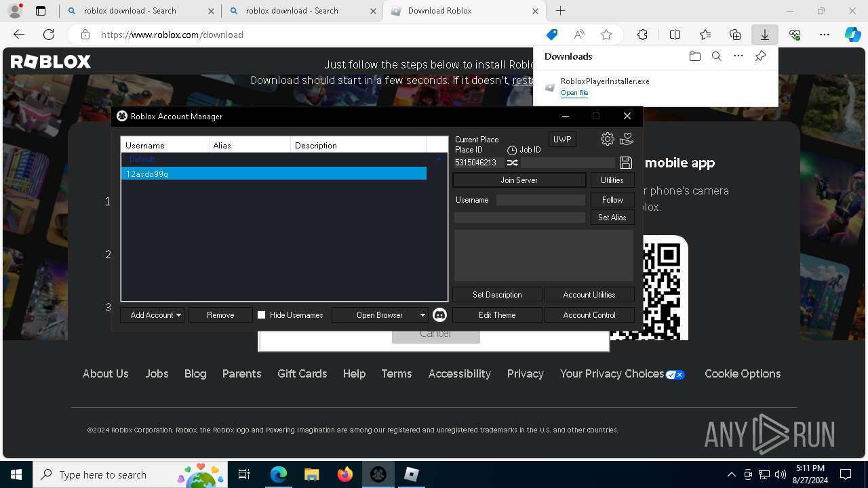Open Account Utilities
The image size is (868, 488).
[589, 295]
